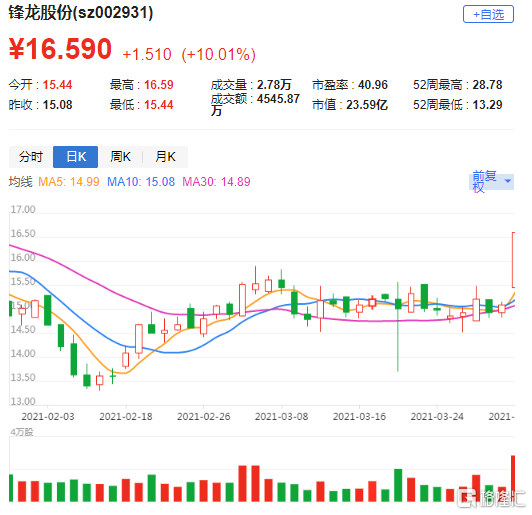Click the 2021-02-03 date axis label

tap(48, 416)
